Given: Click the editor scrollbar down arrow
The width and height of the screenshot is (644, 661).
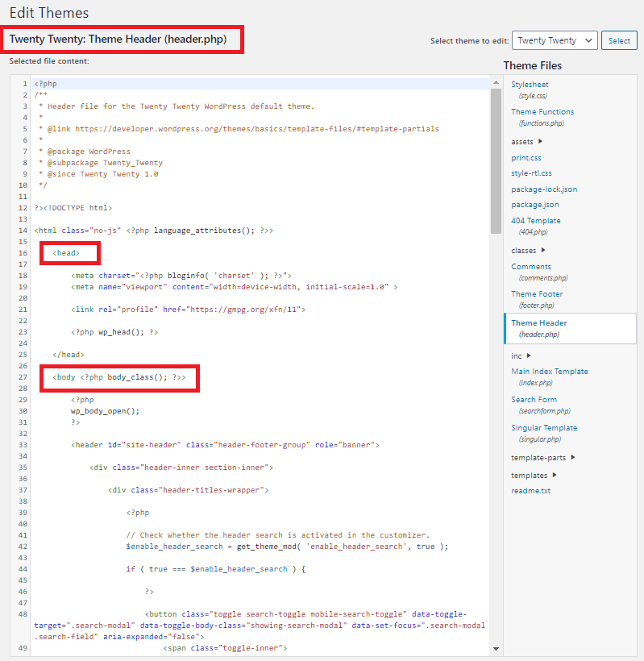Looking at the screenshot, I should 496,649.
